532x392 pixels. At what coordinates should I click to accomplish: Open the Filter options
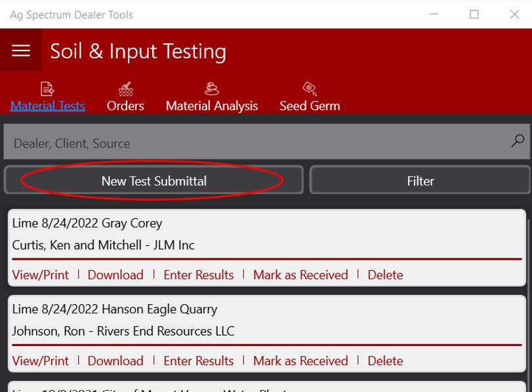420,181
